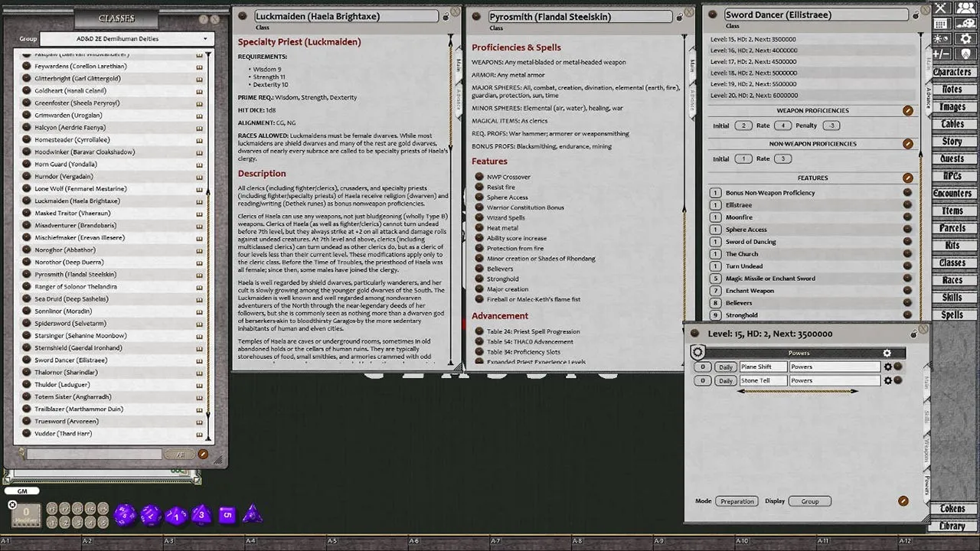This screenshot has width=980, height=551.
Task: Open the Group dropdown in Classes window
Action: [x=126, y=38]
